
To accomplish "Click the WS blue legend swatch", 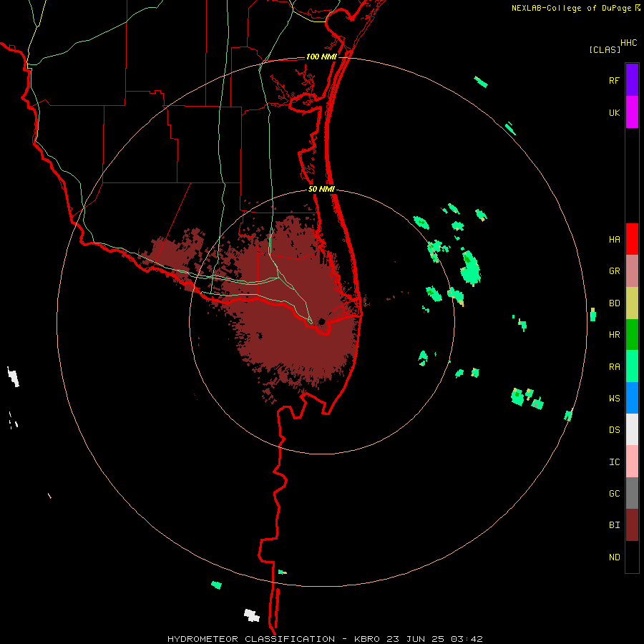I will (x=632, y=398).
